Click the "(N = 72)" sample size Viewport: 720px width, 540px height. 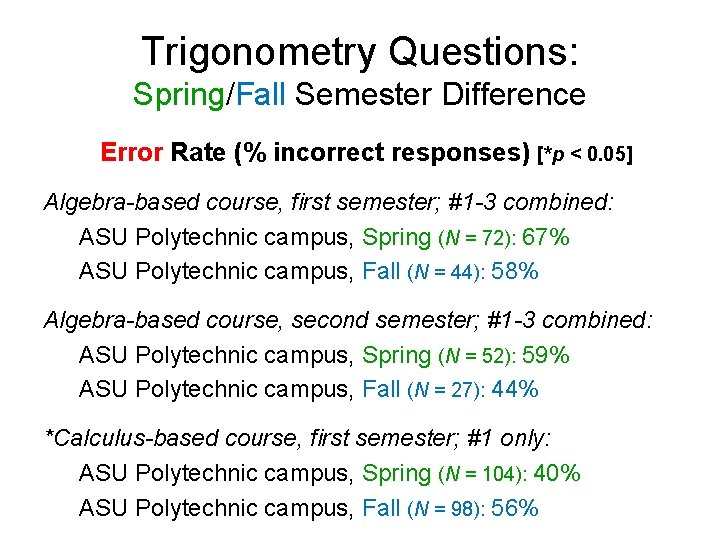pyautogui.click(x=477, y=239)
